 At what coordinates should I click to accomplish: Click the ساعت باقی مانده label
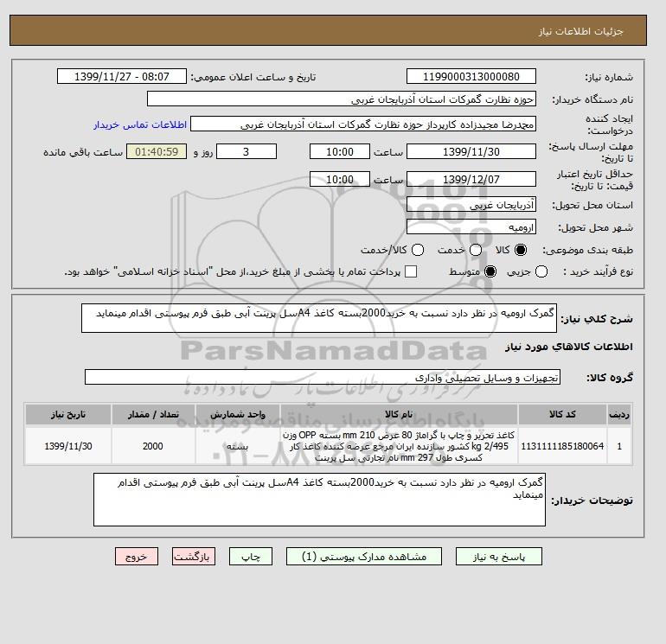pyautogui.click(x=83, y=152)
